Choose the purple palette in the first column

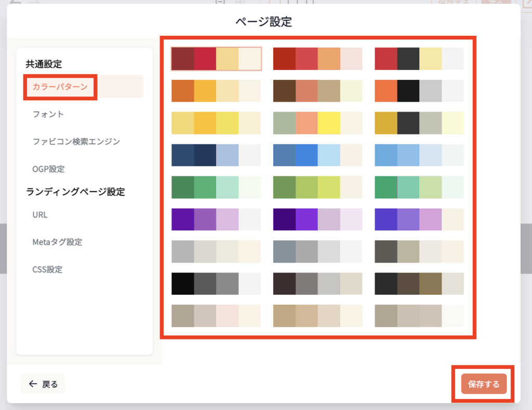216,220
